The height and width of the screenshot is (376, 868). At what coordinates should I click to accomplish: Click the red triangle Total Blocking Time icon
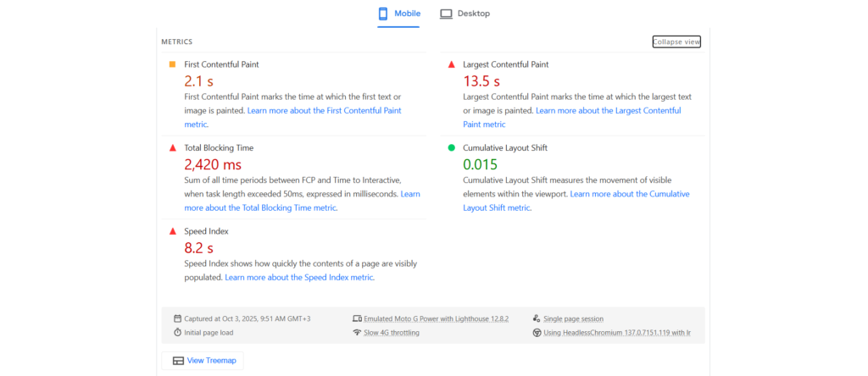(172, 147)
